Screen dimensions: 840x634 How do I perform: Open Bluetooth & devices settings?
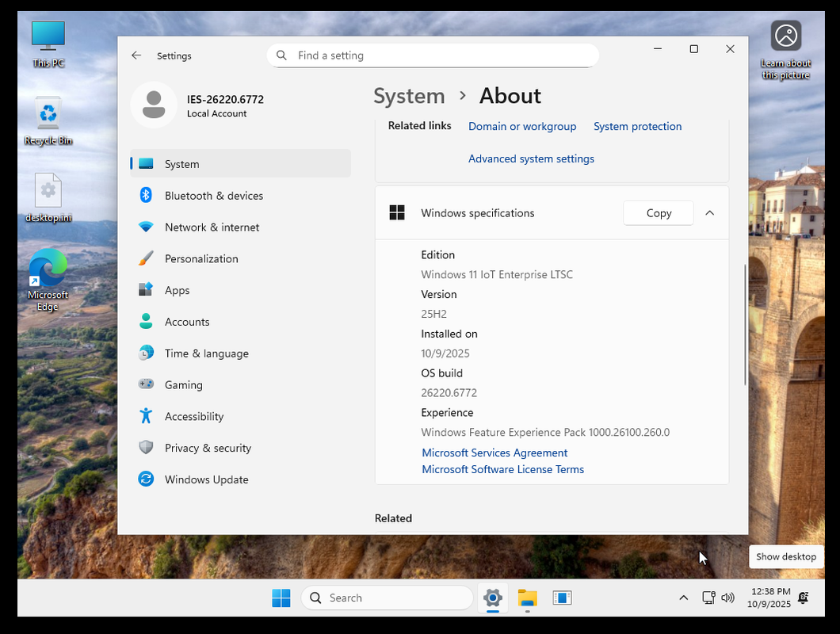tap(241, 195)
